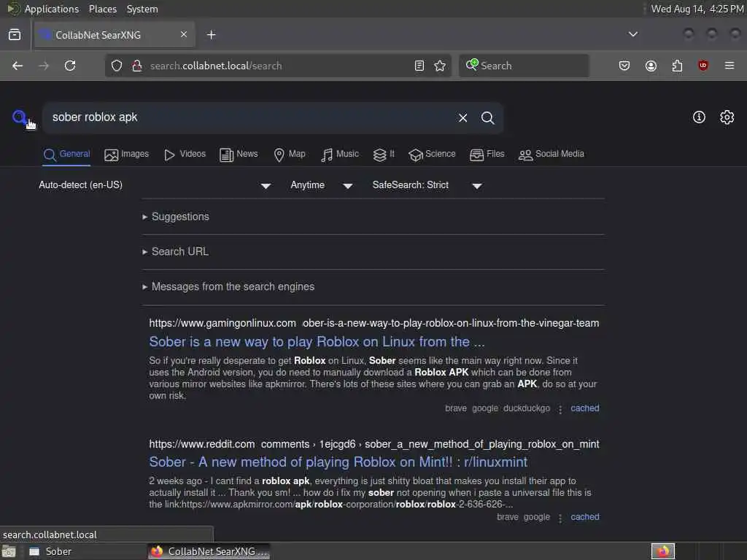
Task: Switch to the Music category tab
Action: pos(340,155)
